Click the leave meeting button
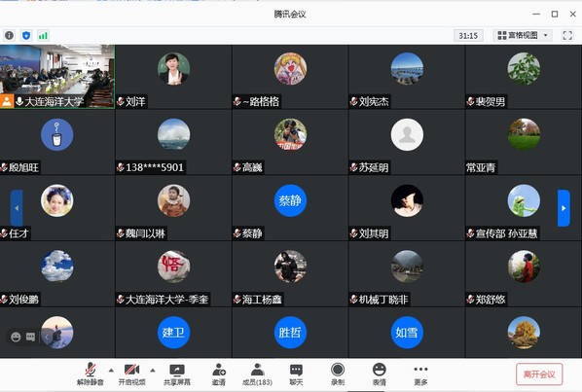Image resolution: width=582 pixels, height=392 pixels. point(539,374)
